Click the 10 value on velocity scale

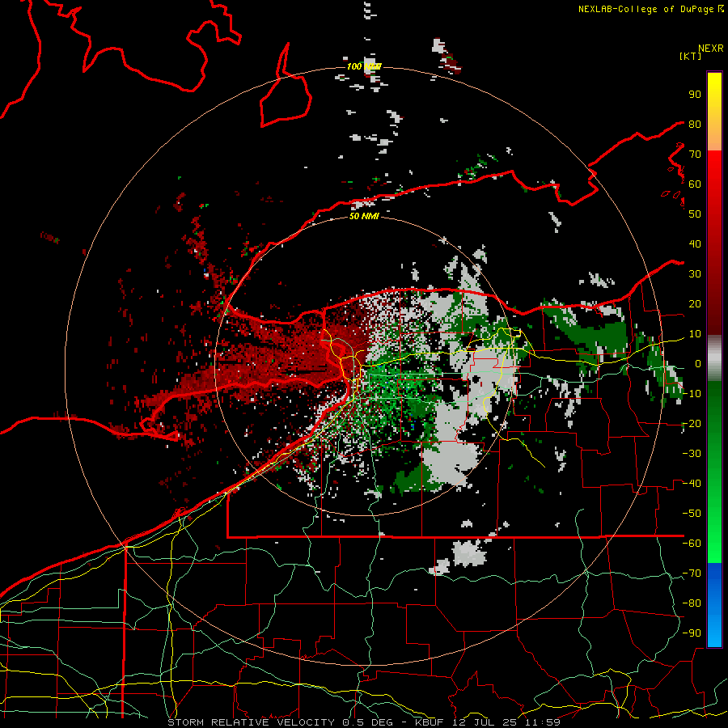pyautogui.click(x=695, y=334)
